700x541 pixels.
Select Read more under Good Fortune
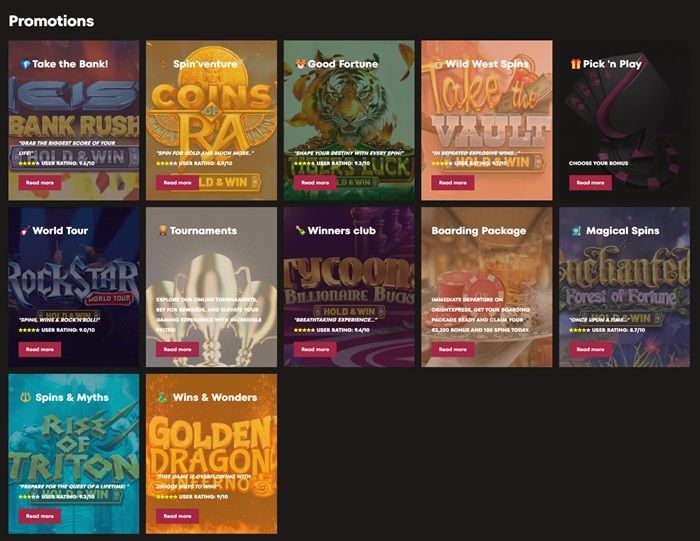click(x=315, y=183)
